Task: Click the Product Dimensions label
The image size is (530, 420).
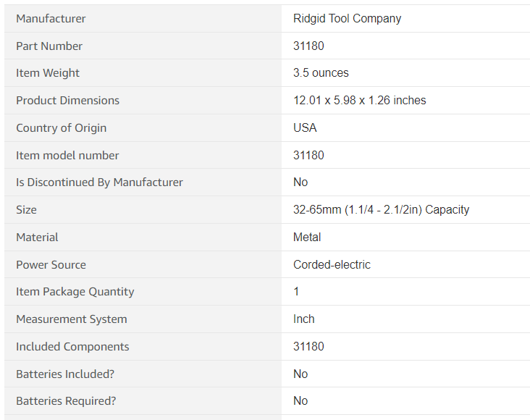Action: tap(67, 101)
